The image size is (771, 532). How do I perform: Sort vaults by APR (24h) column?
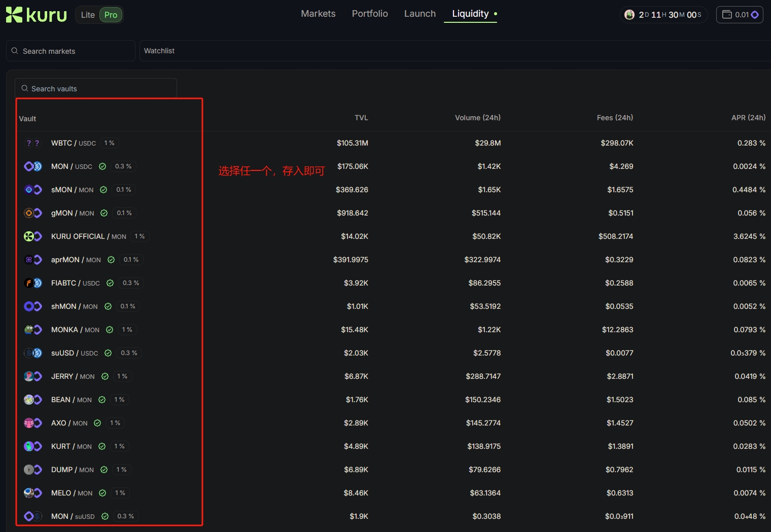[x=748, y=118]
